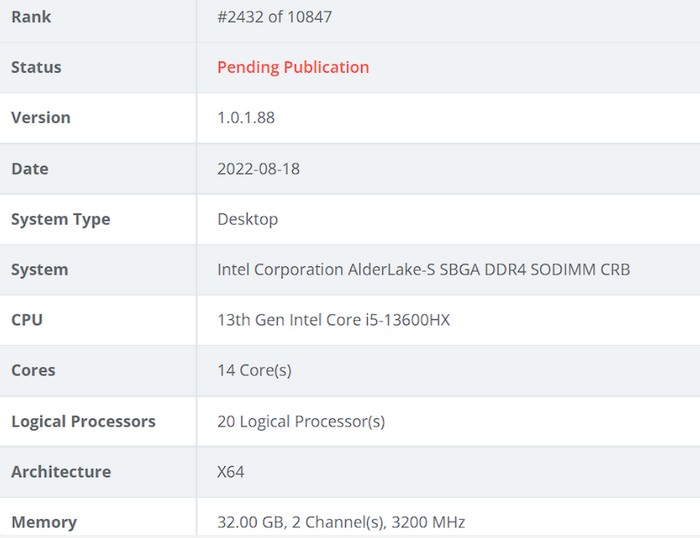Click the Rank row label
The height and width of the screenshot is (538, 700).
coord(31,17)
